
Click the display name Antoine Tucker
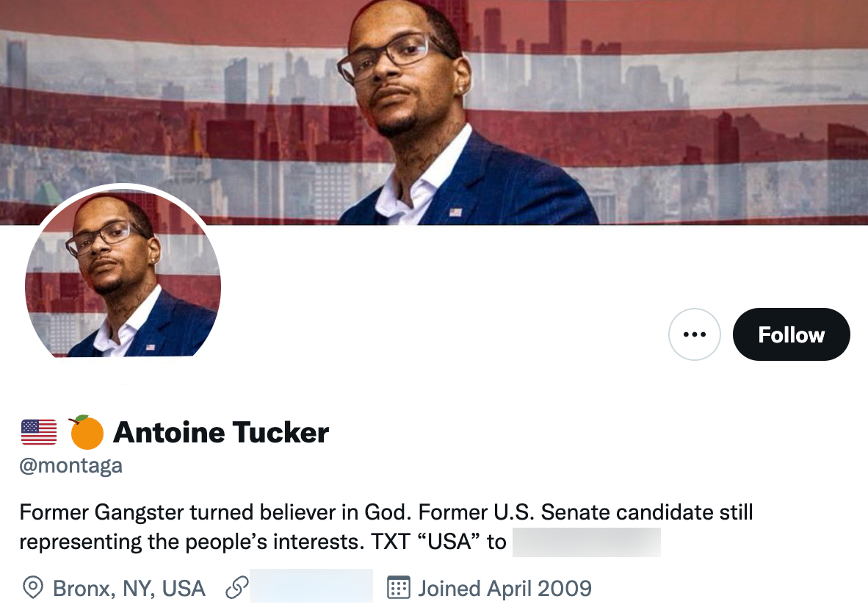(222, 432)
